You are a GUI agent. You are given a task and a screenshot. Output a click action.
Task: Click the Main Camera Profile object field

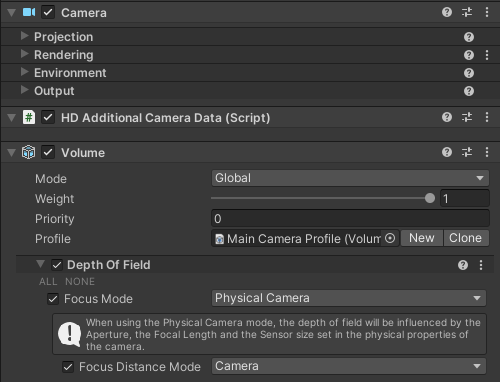tap(305, 238)
